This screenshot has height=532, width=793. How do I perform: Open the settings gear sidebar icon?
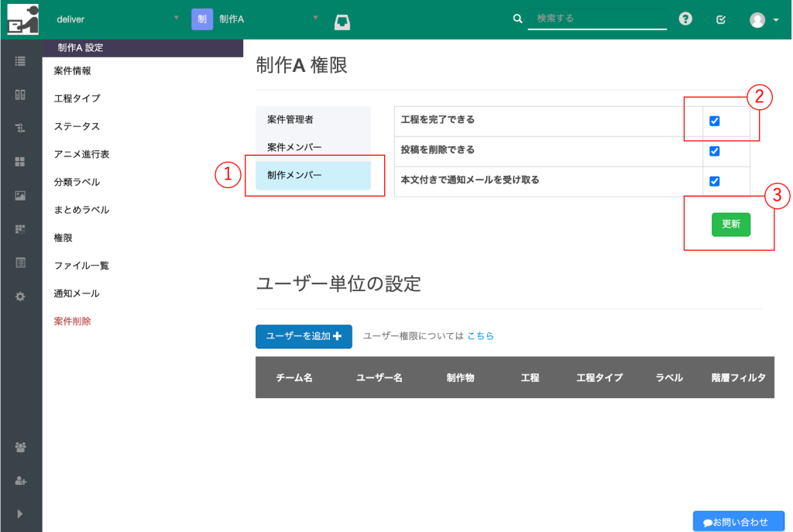coord(20,297)
